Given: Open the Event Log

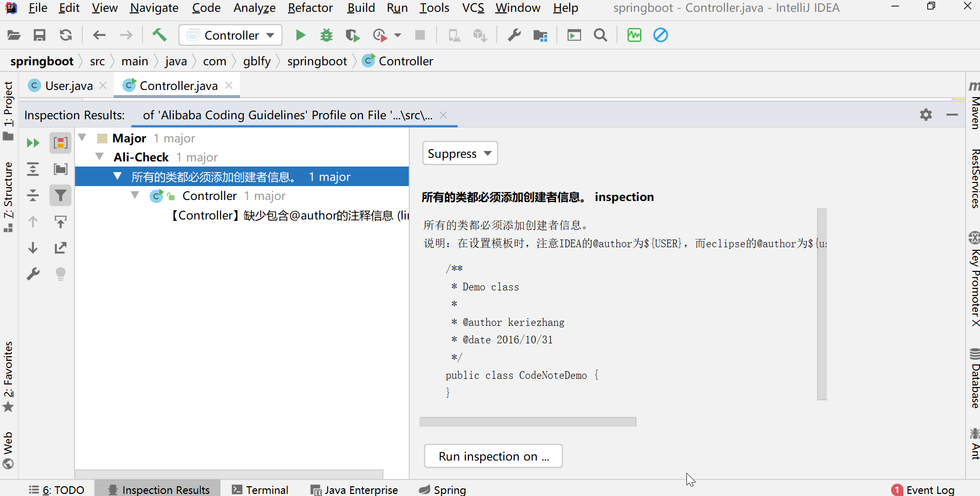Looking at the screenshot, I should pos(923,490).
